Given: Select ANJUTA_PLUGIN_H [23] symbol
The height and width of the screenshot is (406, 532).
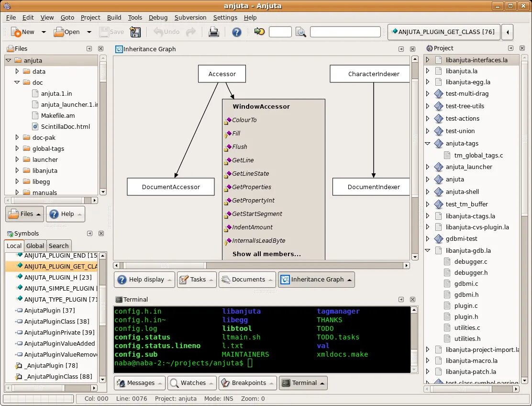Looking at the screenshot, I should 58,277.
